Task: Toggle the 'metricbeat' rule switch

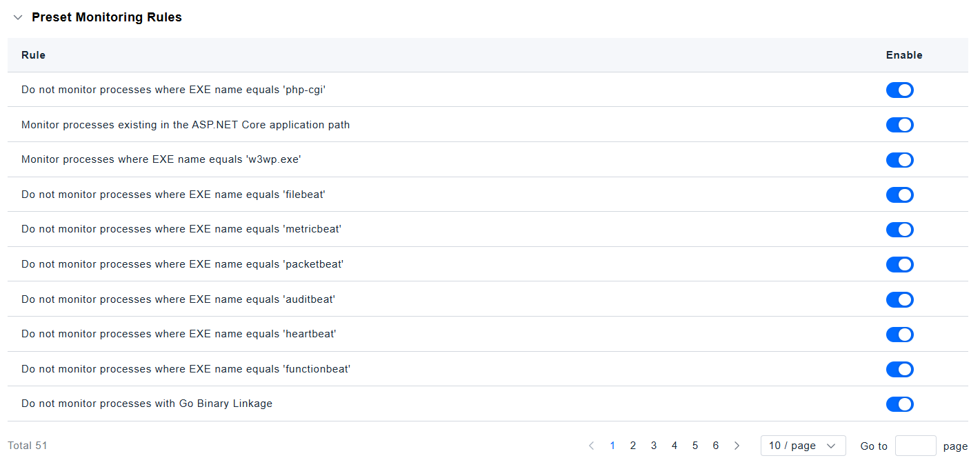Action: pos(899,230)
